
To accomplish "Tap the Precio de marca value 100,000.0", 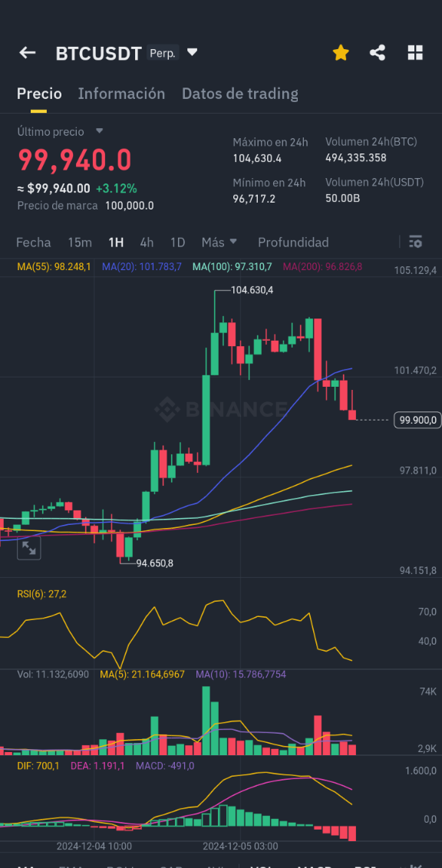I will 130,206.
